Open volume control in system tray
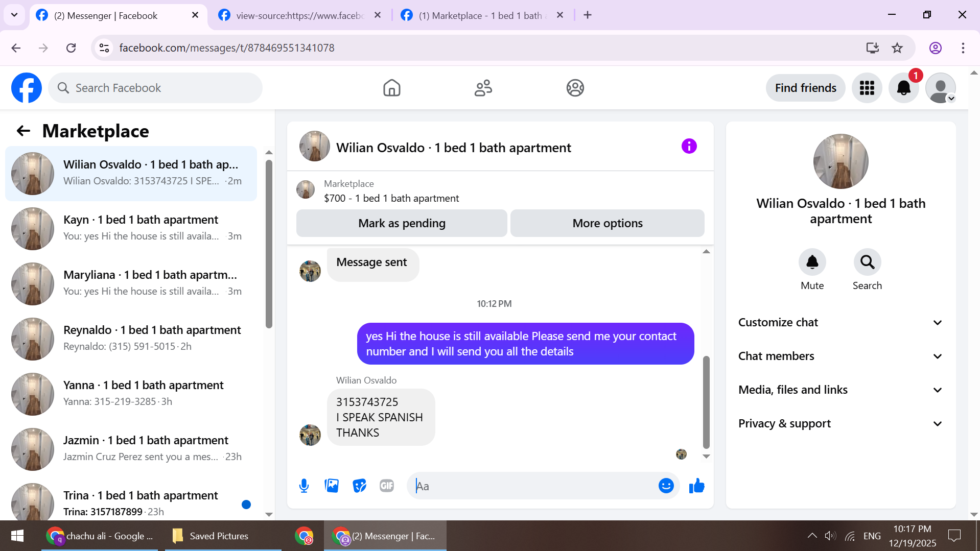The height and width of the screenshot is (551, 980). coord(830,536)
